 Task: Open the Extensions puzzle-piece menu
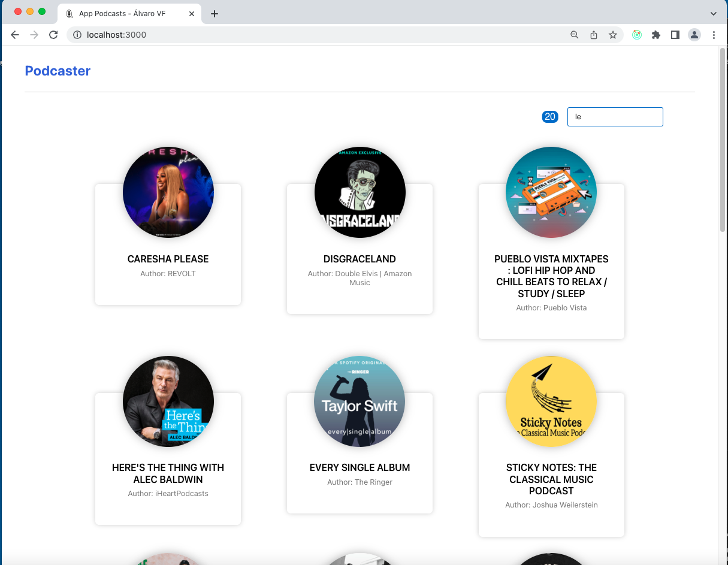pos(656,35)
